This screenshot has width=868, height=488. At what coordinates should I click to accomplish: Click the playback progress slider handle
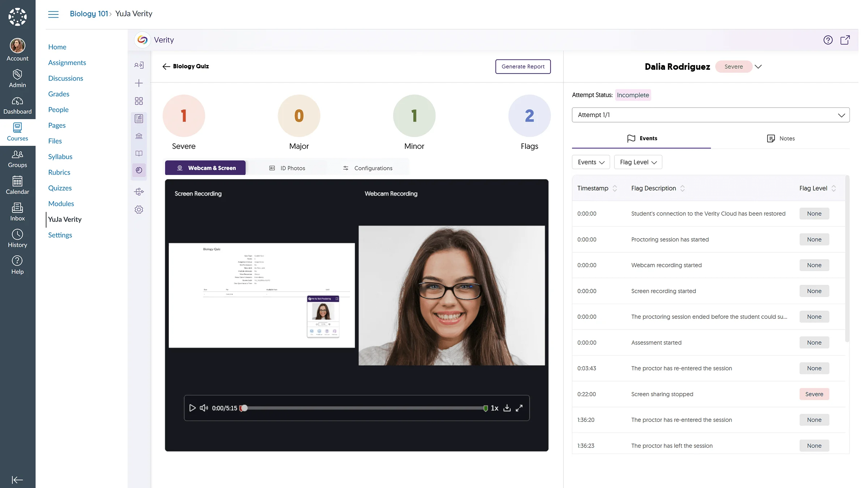pyautogui.click(x=244, y=408)
